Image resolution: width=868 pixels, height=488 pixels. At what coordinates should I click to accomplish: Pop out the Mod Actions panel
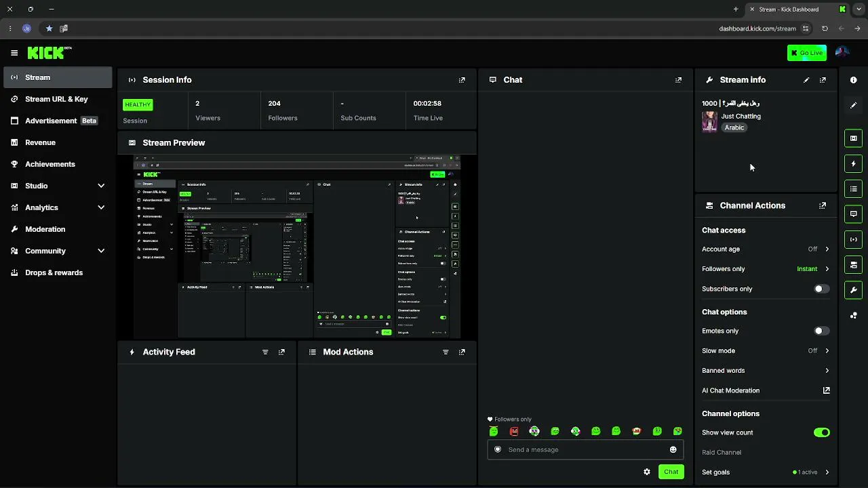[462, 352]
